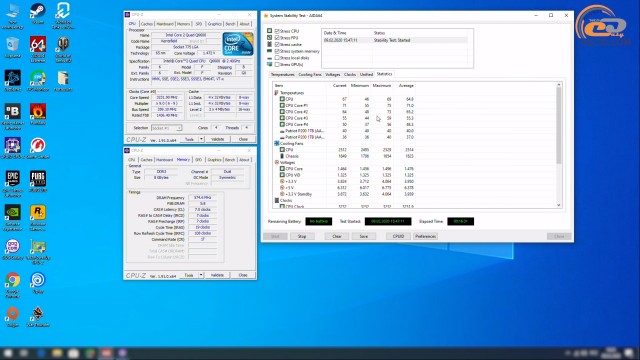Switch to Mainboard tab in upper CPU-Z window
Image resolution: width=640 pixels, height=360 pixels.
pyautogui.click(x=165, y=24)
